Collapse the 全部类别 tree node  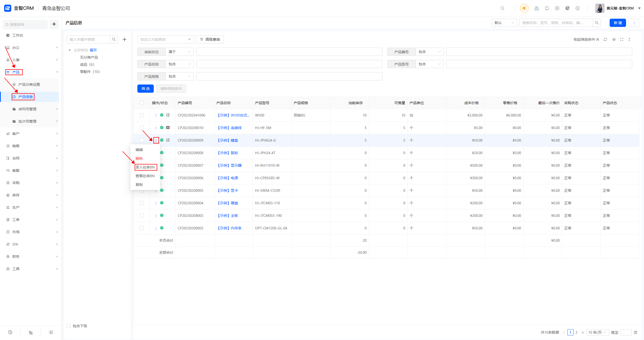(x=70, y=50)
